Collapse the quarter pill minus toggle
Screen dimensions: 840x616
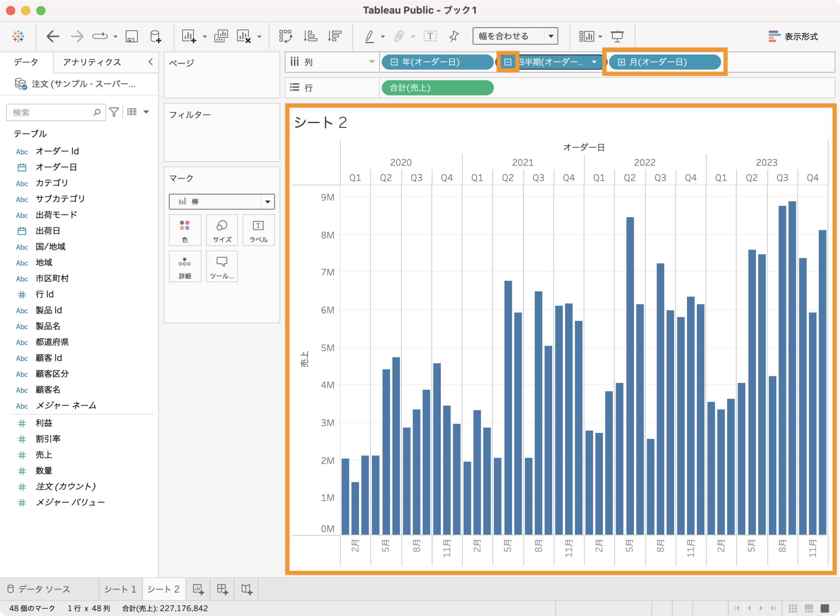pyautogui.click(x=508, y=62)
